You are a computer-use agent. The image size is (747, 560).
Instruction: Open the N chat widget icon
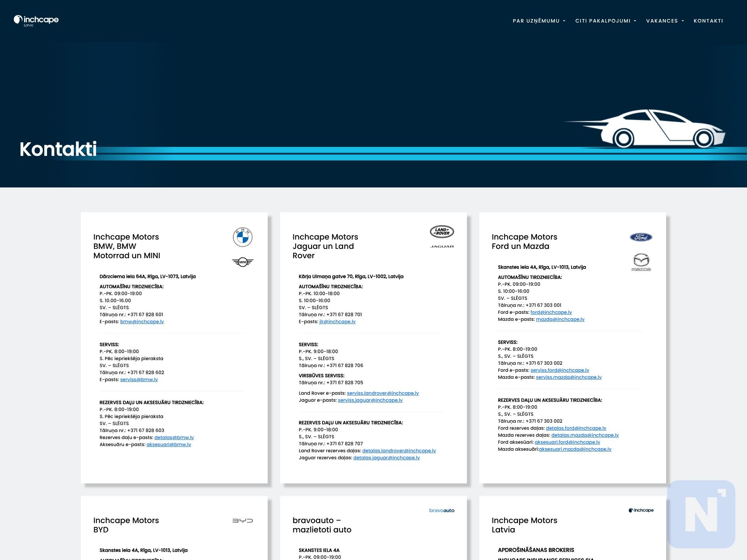(701, 514)
